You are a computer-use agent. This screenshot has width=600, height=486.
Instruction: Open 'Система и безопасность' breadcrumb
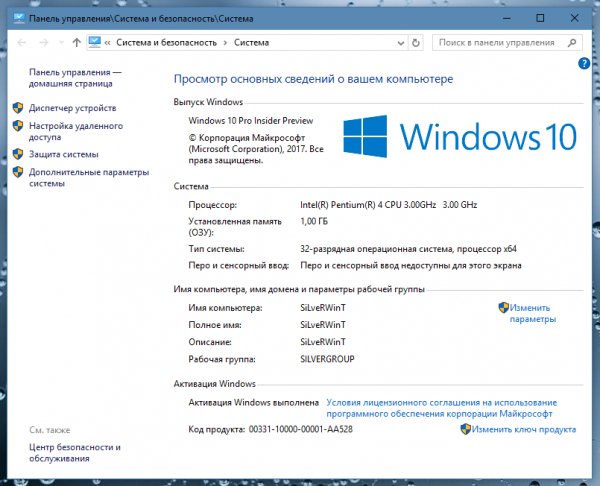click(166, 42)
